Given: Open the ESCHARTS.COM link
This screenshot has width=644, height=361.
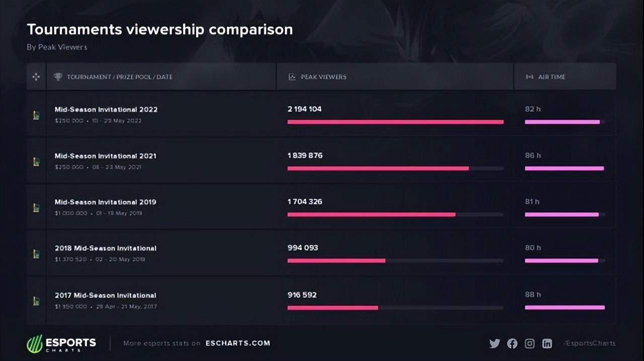Looking at the screenshot, I should pos(237,343).
